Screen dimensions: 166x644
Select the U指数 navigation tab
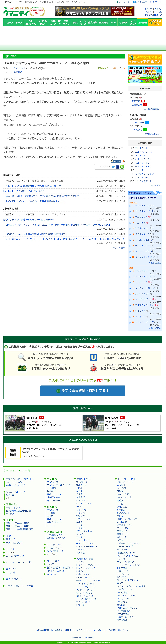click(74, 22)
